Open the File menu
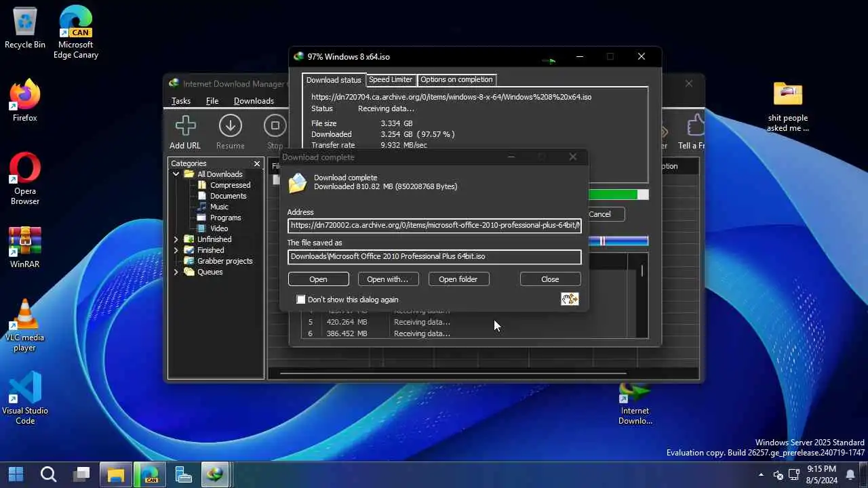The width and height of the screenshot is (868, 488). 212,101
